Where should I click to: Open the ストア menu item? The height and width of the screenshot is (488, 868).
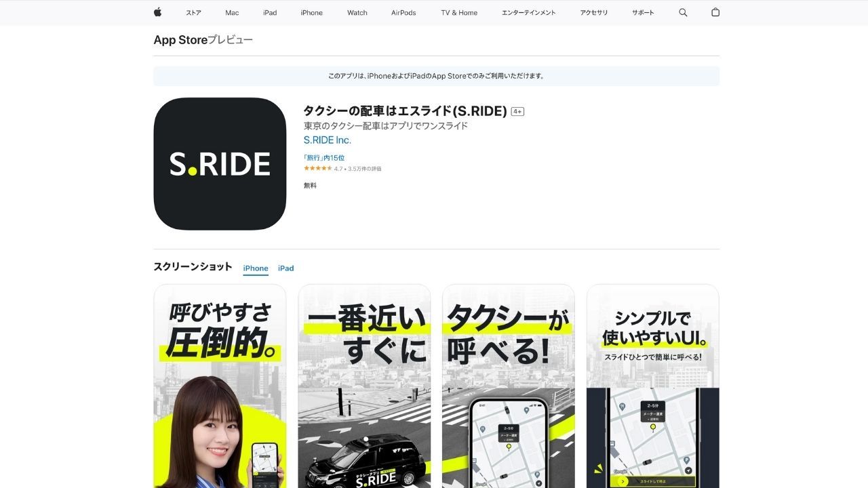pos(193,13)
